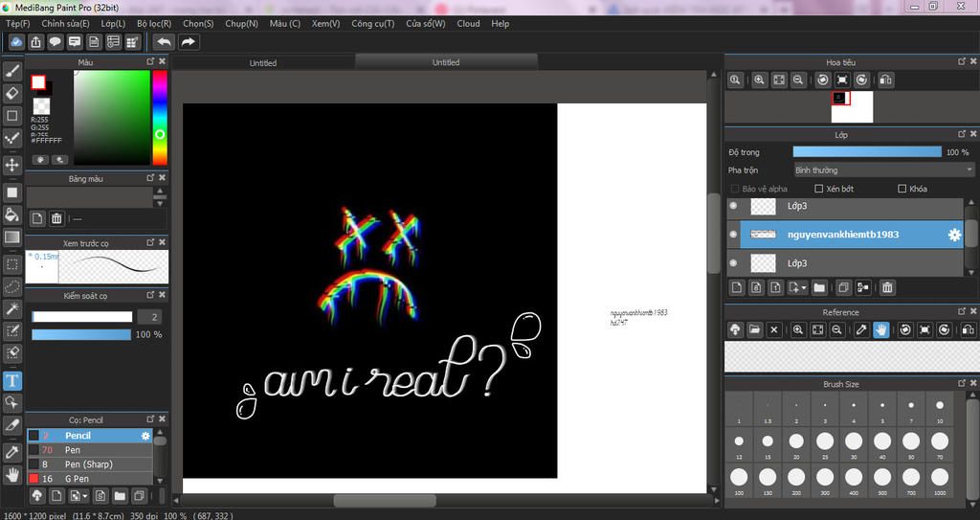The image size is (980, 520).
Task: Toggle the Bảo vệ alpha checkbox
Action: (x=735, y=189)
